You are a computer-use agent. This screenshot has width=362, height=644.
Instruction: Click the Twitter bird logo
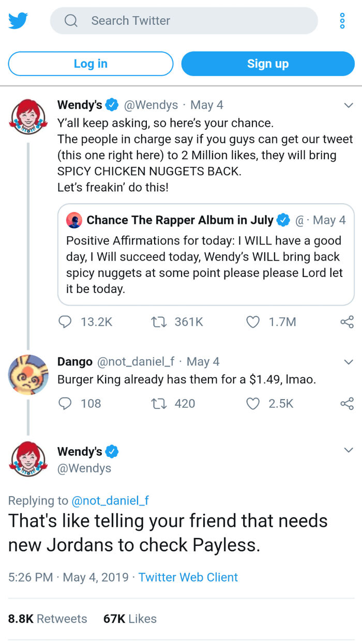[18, 21]
